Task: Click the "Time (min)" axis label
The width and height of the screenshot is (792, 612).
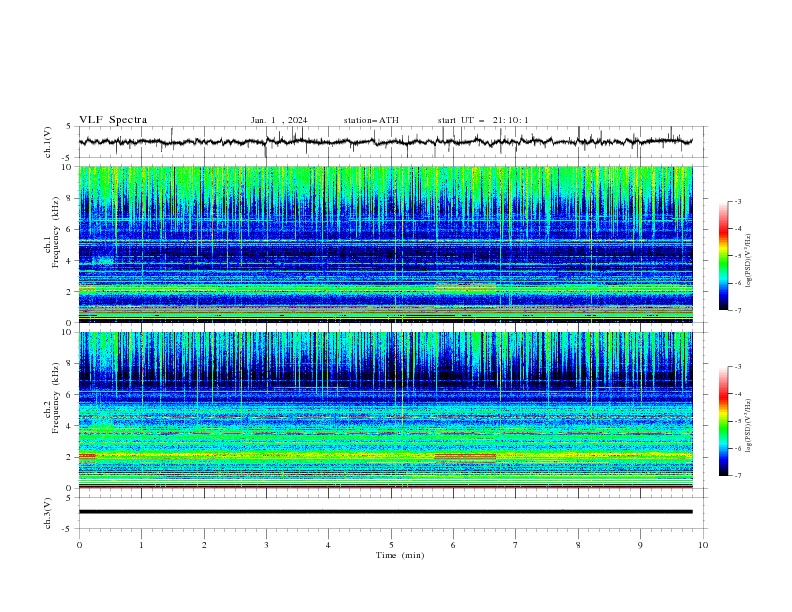Action: pyautogui.click(x=400, y=555)
